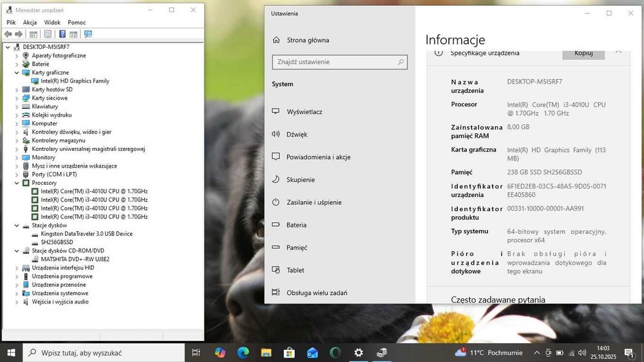The image size is (644, 362).
Task: Open Pomoc menu in Device Manager
Action: (77, 22)
